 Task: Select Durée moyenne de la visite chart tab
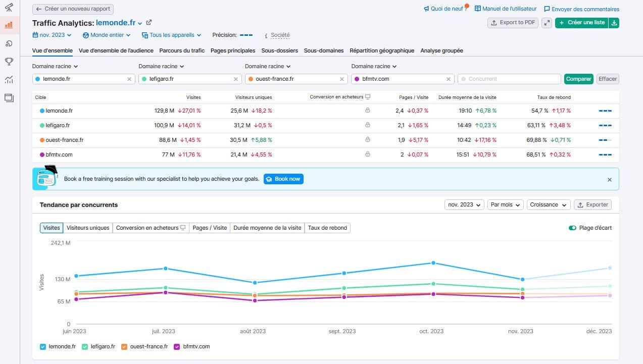tap(267, 228)
